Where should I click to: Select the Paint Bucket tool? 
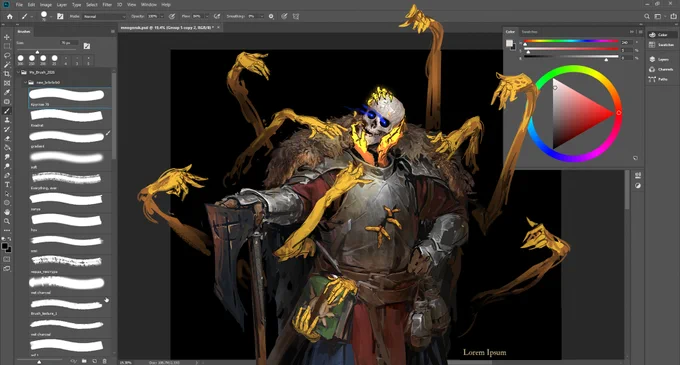pyautogui.click(x=7, y=147)
